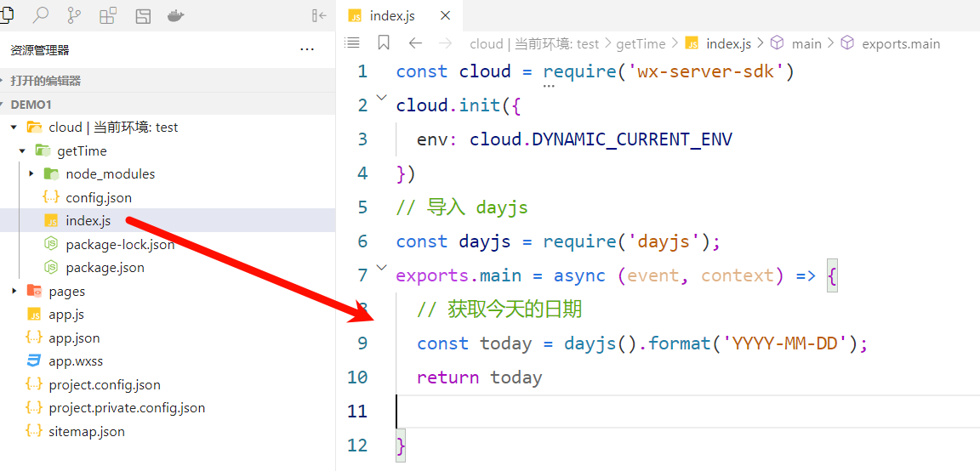The image size is (980, 471).
Task: Close the index.js editor tab
Action: (445, 15)
